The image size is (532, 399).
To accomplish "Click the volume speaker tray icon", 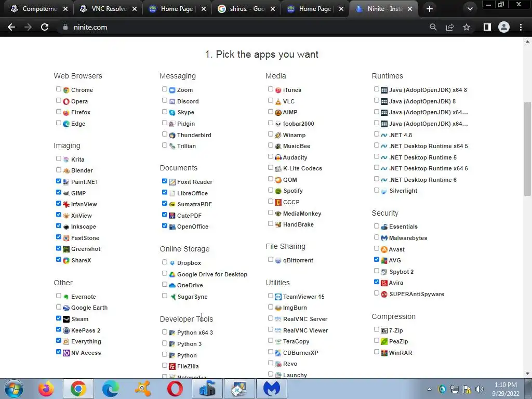I will point(479,389).
